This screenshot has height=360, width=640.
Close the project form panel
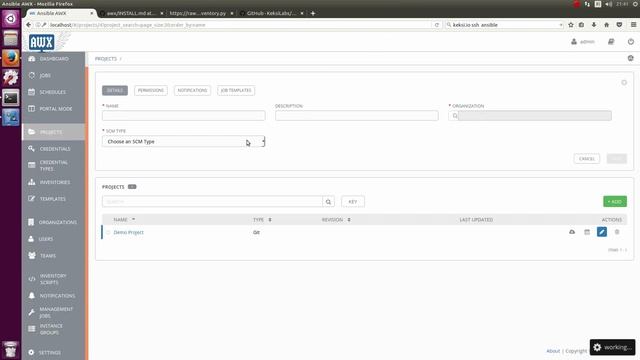624,82
